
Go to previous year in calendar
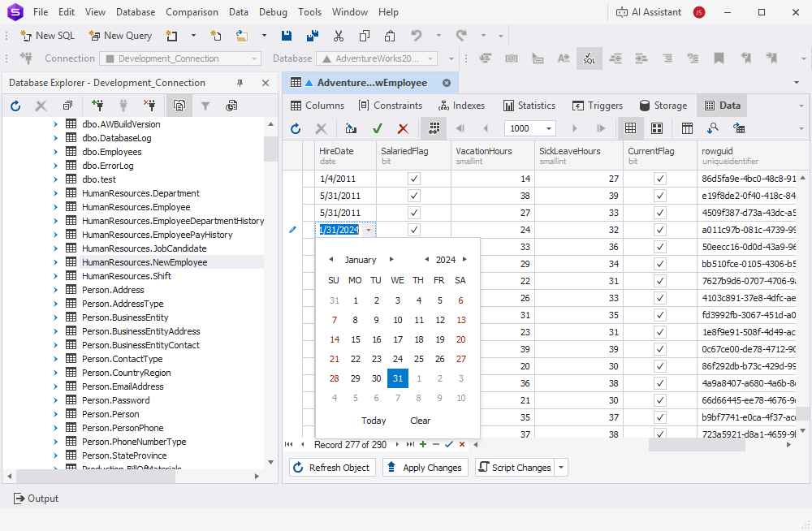(x=427, y=260)
